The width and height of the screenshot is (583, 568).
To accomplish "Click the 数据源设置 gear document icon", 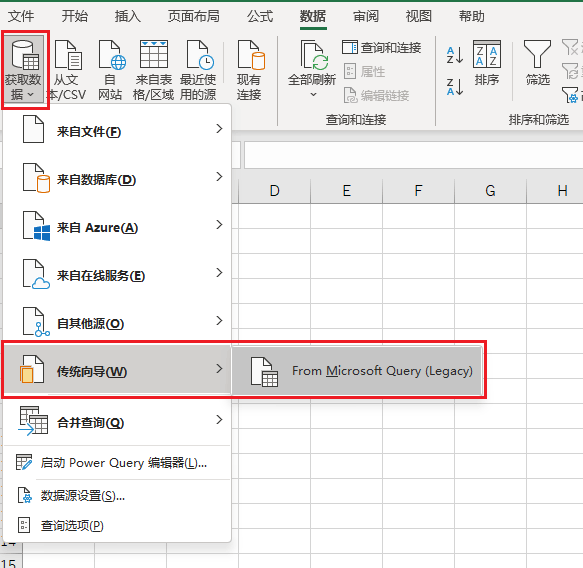I will [25, 496].
